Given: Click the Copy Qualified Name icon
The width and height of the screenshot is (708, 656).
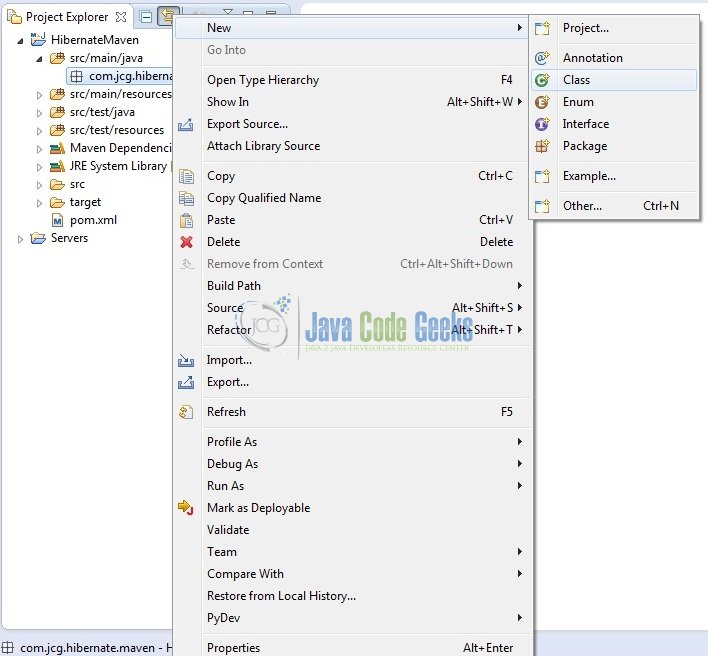Looking at the screenshot, I should point(186,198).
